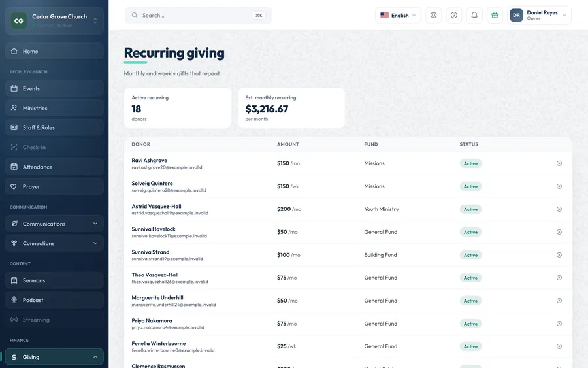The width and height of the screenshot is (588, 368).
Task: Click donor name Sunniva Havelock
Action: pyautogui.click(x=154, y=229)
